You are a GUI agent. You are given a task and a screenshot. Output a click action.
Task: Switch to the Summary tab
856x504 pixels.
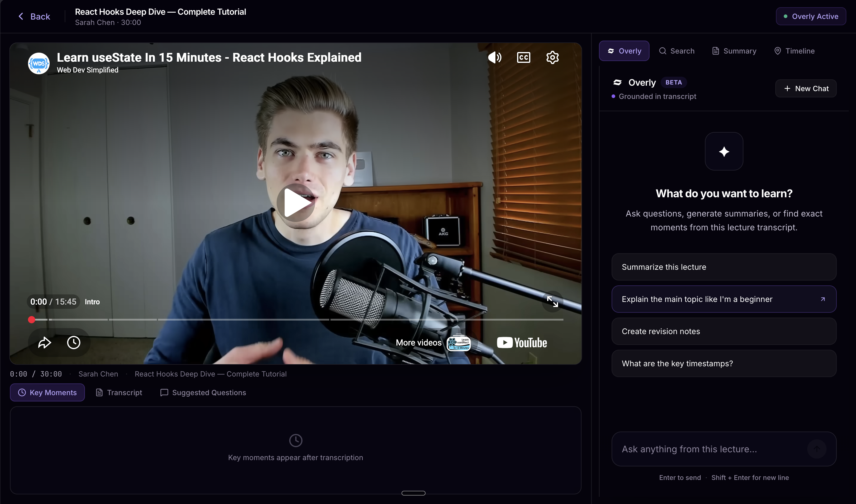(x=734, y=51)
